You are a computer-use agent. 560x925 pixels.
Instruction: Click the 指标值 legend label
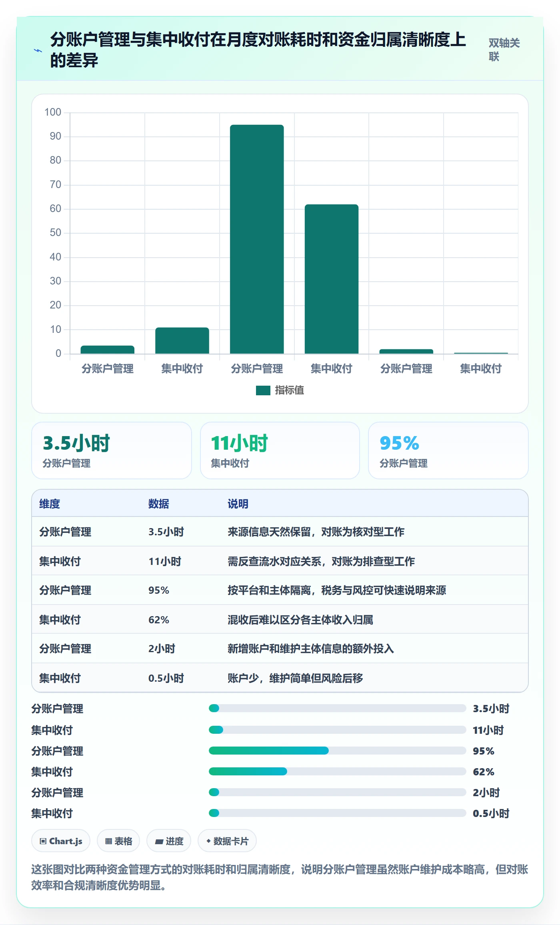pos(289,390)
